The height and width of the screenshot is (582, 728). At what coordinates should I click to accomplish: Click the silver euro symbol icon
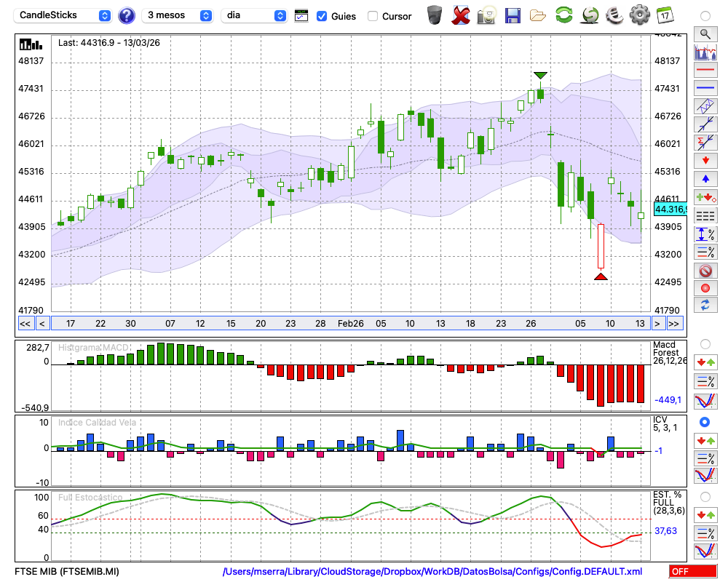click(614, 15)
